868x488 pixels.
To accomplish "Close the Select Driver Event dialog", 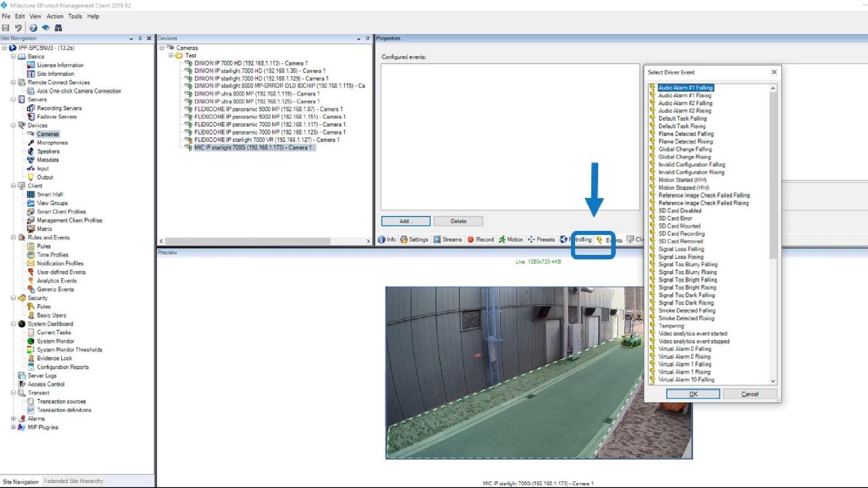I will point(774,72).
